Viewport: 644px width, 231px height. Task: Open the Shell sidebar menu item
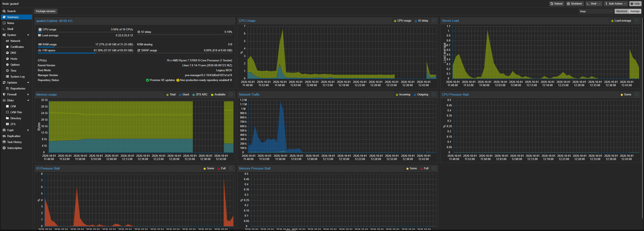[x=16, y=29]
